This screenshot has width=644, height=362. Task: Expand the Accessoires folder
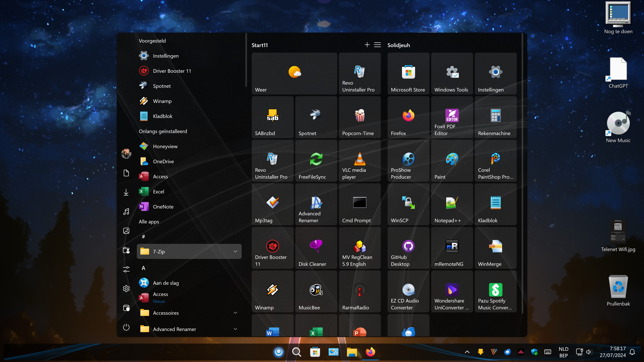click(x=235, y=313)
